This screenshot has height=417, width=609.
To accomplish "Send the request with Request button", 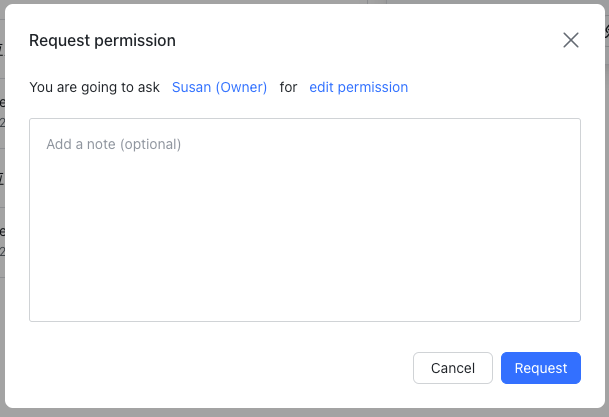I will pos(540,368).
